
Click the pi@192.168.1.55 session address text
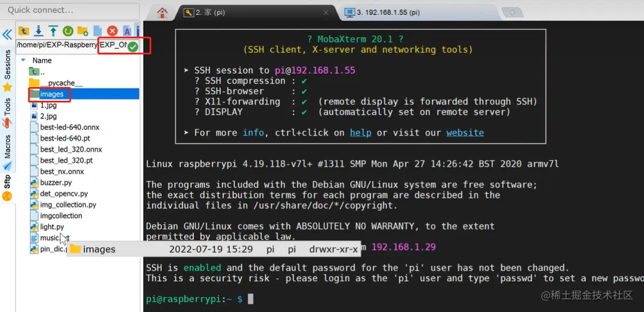pyautogui.click(x=315, y=70)
